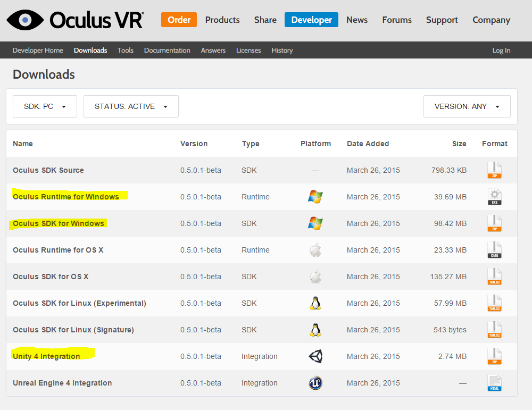532x410 pixels.
Task: Sort by the Name column header
Action: (23, 144)
